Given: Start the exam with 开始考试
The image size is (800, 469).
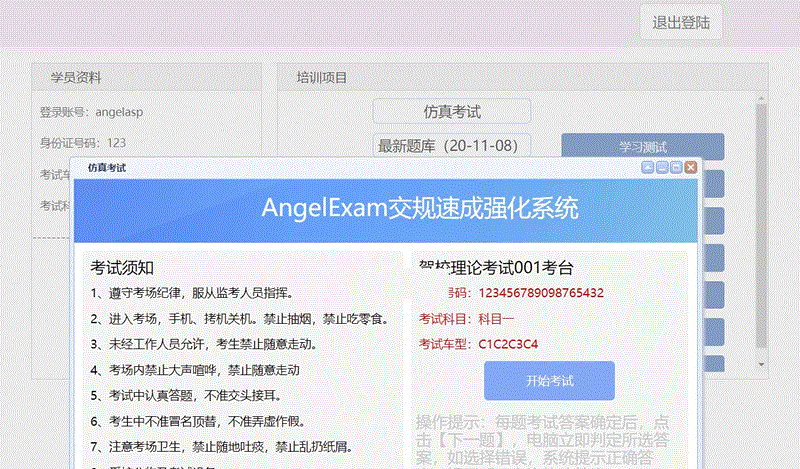Looking at the screenshot, I should pyautogui.click(x=549, y=381).
